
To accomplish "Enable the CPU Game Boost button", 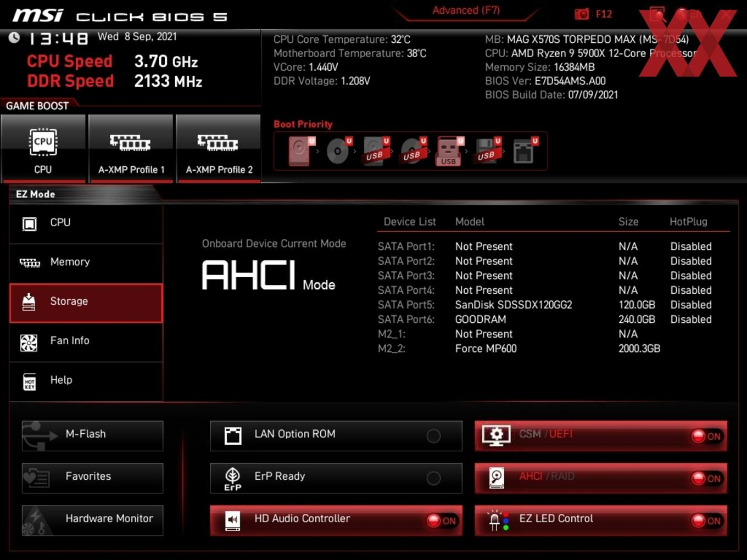I will click(43, 148).
